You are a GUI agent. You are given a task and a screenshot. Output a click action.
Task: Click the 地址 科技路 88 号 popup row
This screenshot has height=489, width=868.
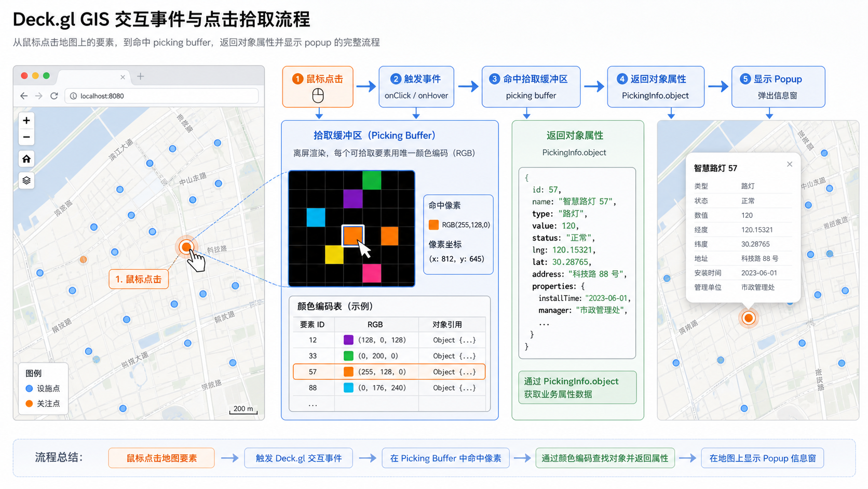pos(743,258)
